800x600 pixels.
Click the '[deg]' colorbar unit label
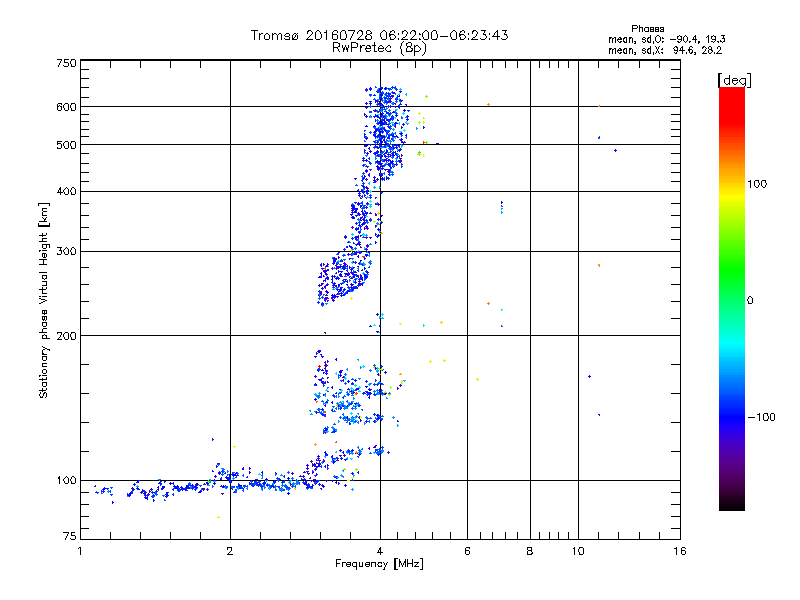click(x=734, y=80)
